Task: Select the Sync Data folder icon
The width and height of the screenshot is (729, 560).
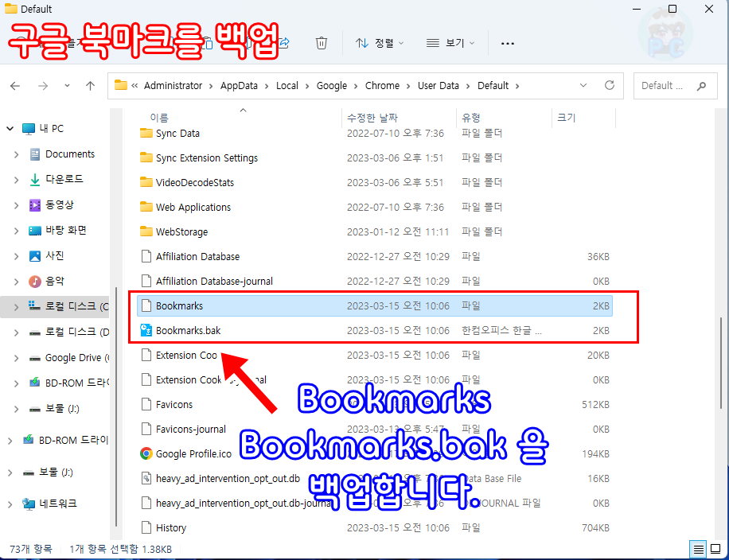Action: coord(146,134)
